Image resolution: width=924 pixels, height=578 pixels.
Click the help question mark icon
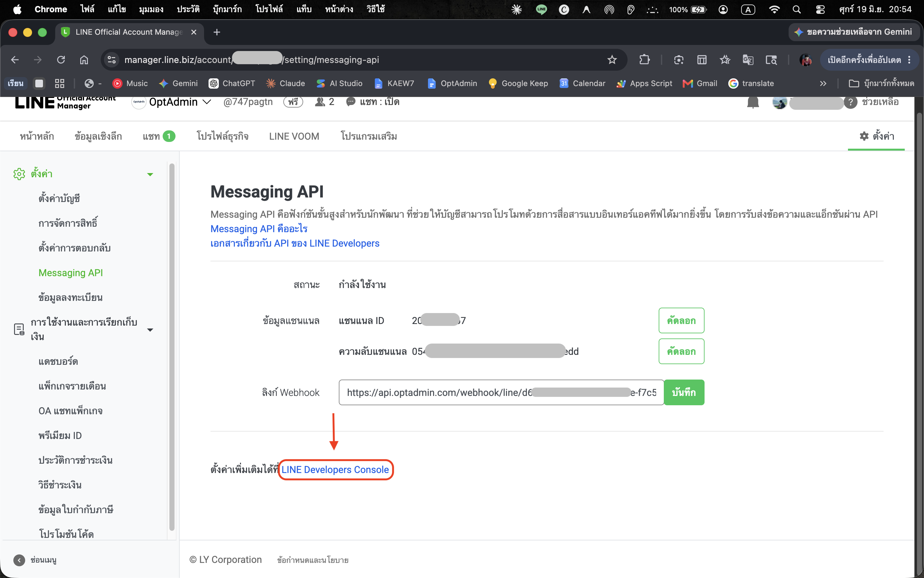coord(851,102)
